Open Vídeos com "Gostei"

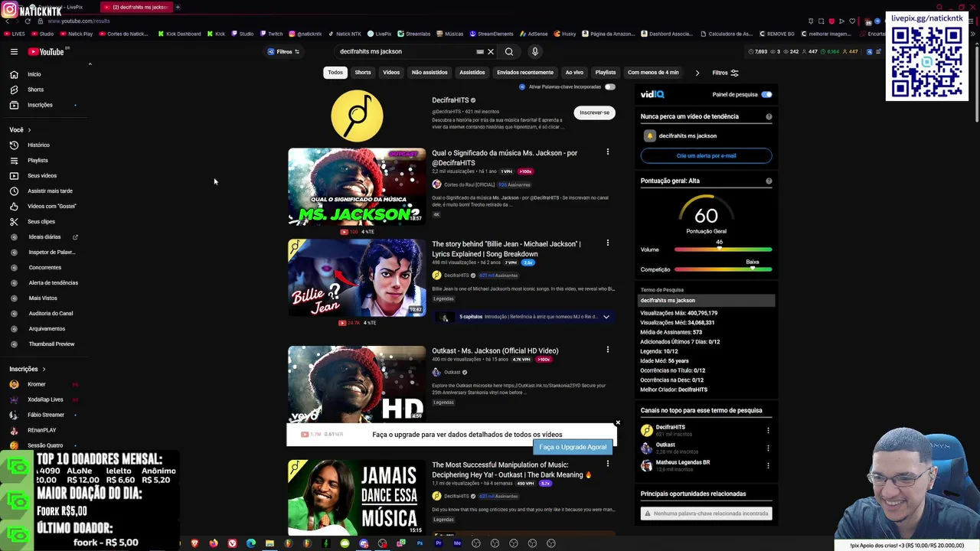[x=51, y=206]
